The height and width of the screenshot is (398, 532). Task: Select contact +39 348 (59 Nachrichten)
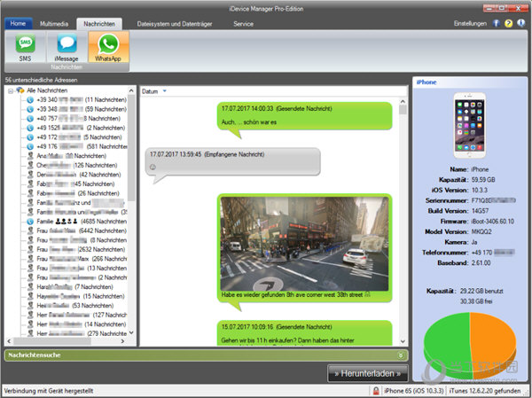point(82,109)
